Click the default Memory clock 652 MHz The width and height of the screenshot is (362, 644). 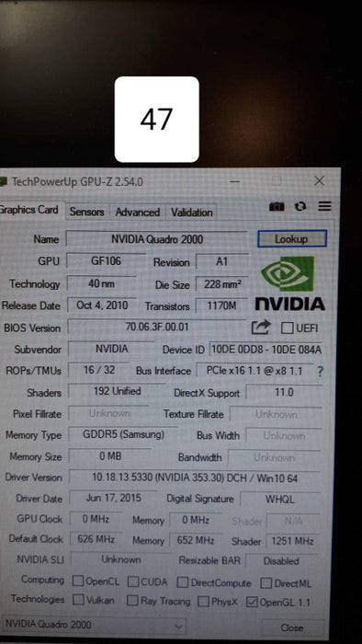tap(196, 540)
